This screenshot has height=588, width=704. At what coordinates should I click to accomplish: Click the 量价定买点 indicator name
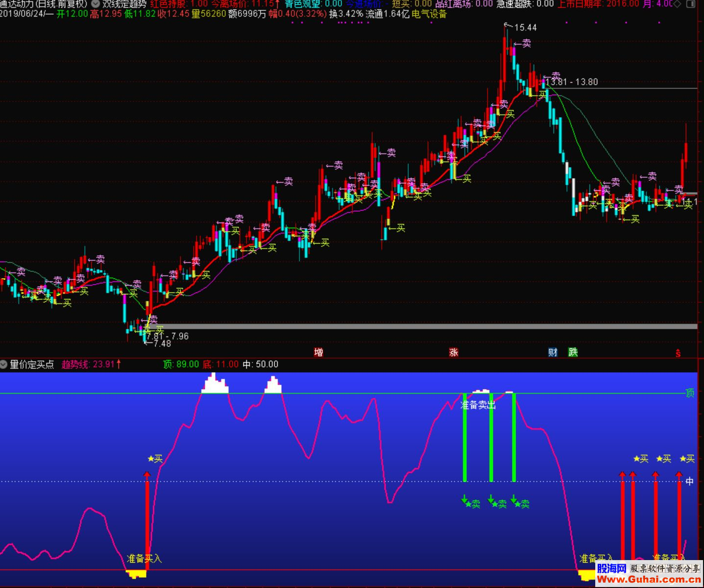32,364
